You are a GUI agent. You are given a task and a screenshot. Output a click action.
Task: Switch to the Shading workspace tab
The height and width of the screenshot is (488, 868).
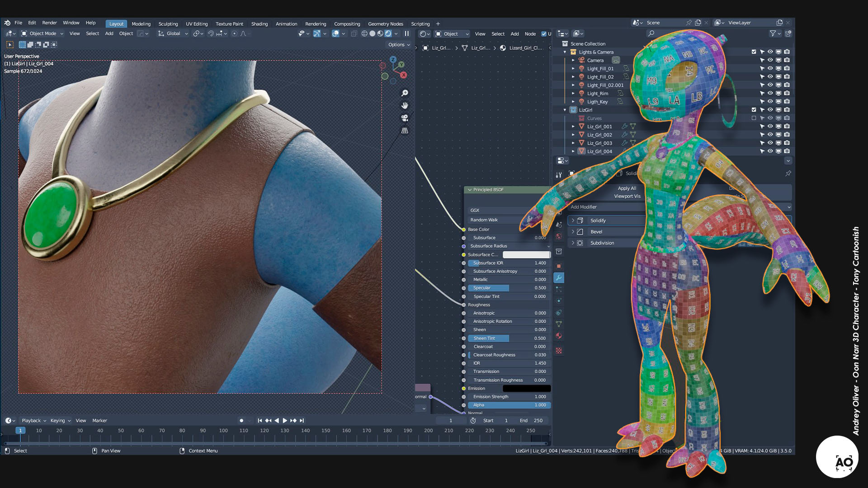[259, 24]
